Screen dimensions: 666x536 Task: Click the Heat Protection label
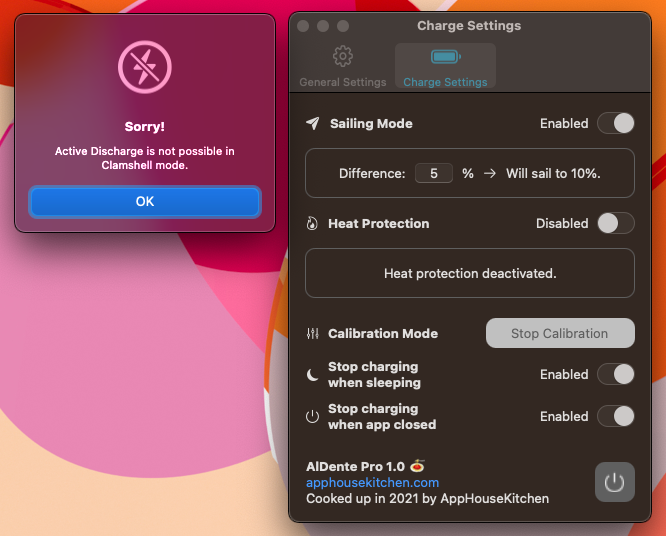[x=378, y=223]
